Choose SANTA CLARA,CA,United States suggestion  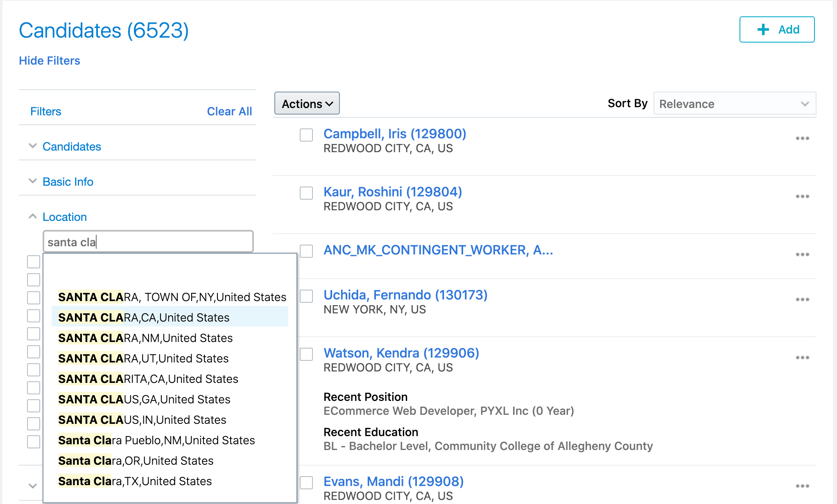pos(144,317)
